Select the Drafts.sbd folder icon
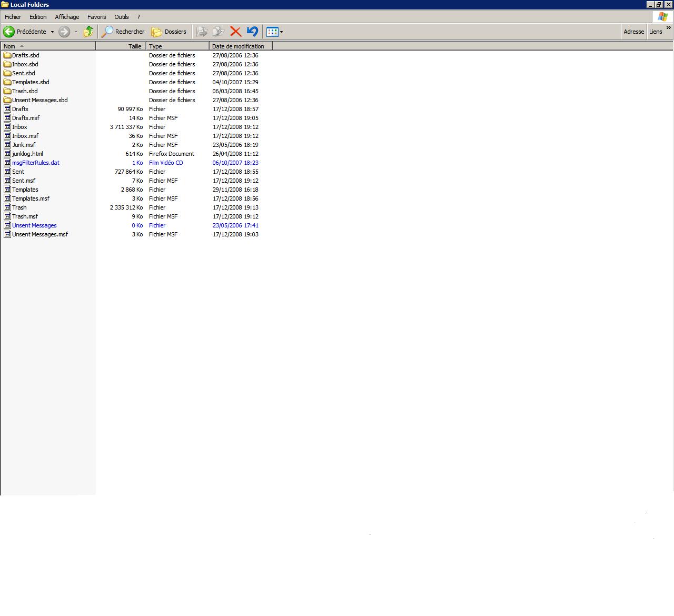The image size is (674, 616). coord(7,55)
